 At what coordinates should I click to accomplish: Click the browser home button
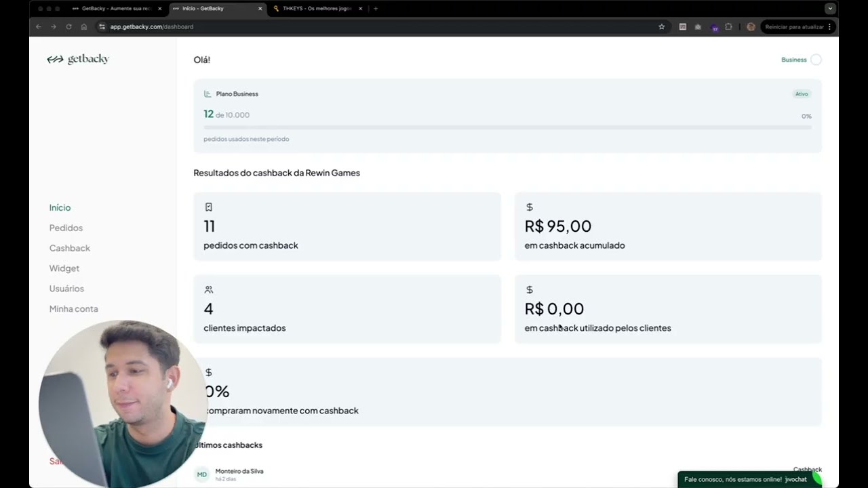point(84,26)
